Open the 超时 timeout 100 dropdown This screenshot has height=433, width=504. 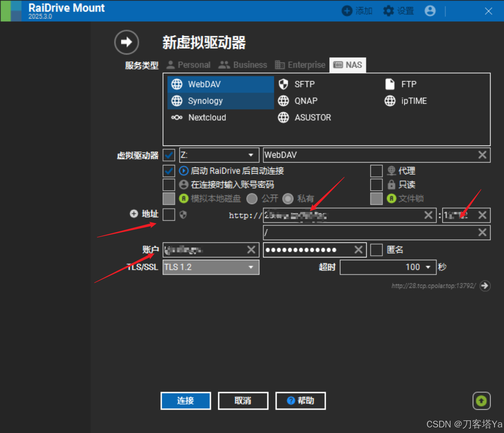[x=388, y=267]
